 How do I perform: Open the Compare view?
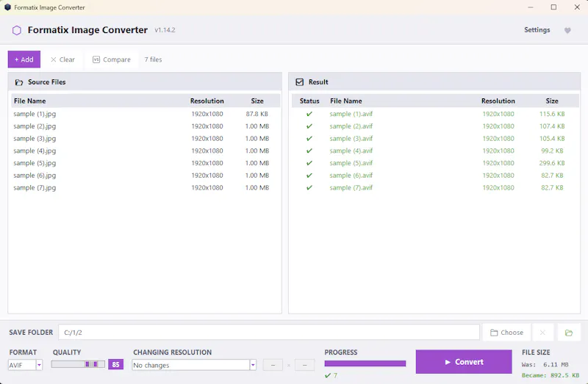tap(112, 59)
